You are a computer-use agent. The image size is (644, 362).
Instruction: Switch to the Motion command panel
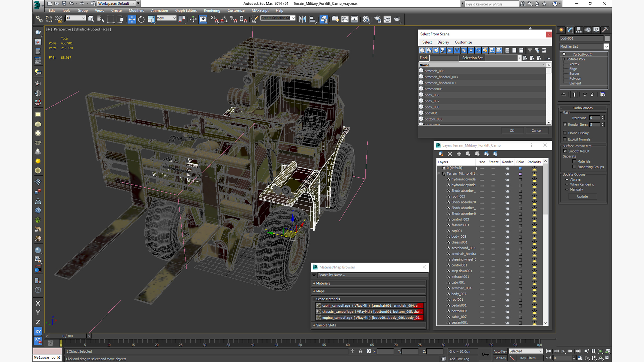click(588, 30)
